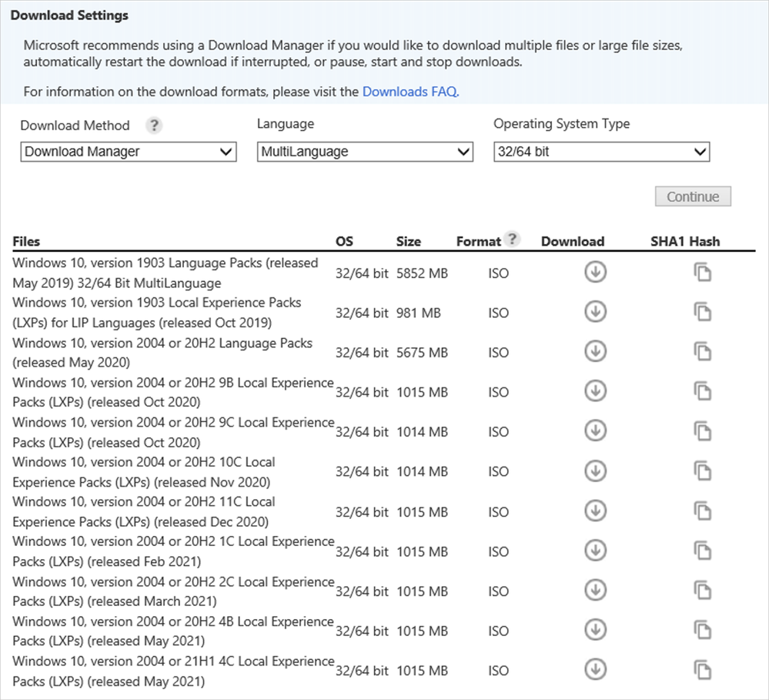Copy SHA1 hash for 21H1 4C LXPs
Screen dimensions: 769x700
[702, 670]
